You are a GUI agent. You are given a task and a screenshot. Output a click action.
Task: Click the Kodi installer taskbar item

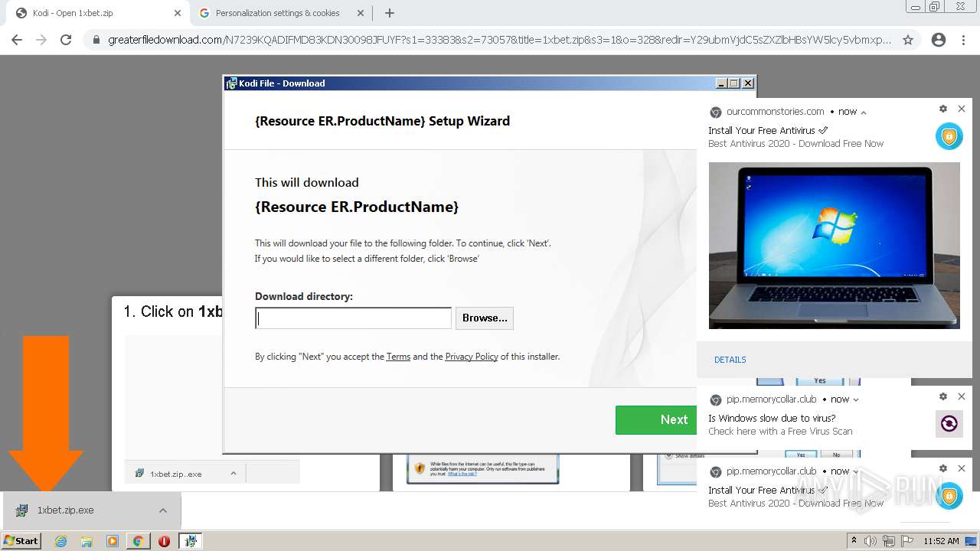tap(190, 541)
